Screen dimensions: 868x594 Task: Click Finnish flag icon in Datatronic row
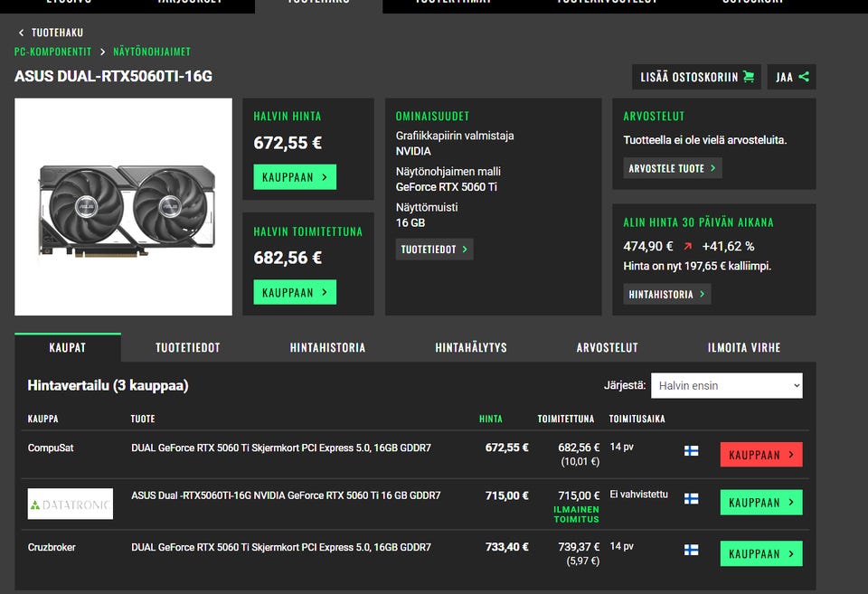coord(691,499)
